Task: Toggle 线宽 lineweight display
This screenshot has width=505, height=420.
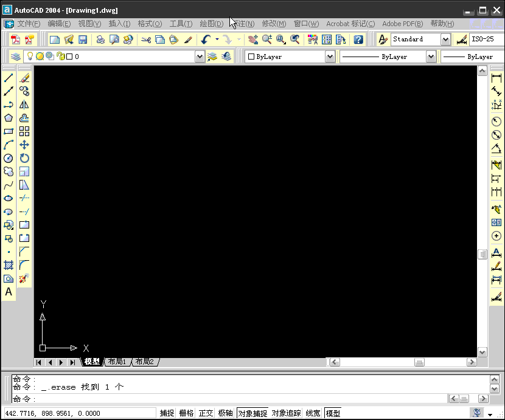Action: pyautogui.click(x=313, y=413)
